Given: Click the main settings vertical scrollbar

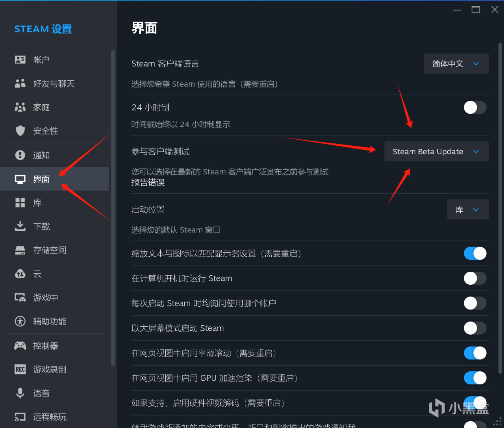Looking at the screenshot, I should (500, 208).
